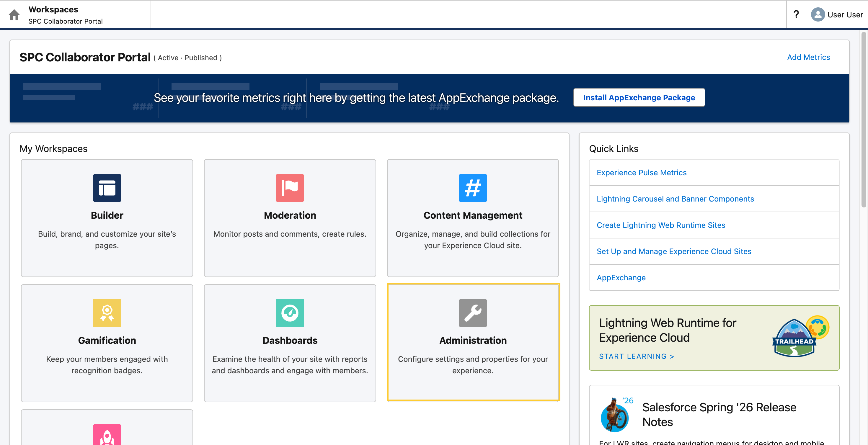Click the 'See your favorite metrics' banner text
The height and width of the screenshot is (445, 868).
pos(356,98)
